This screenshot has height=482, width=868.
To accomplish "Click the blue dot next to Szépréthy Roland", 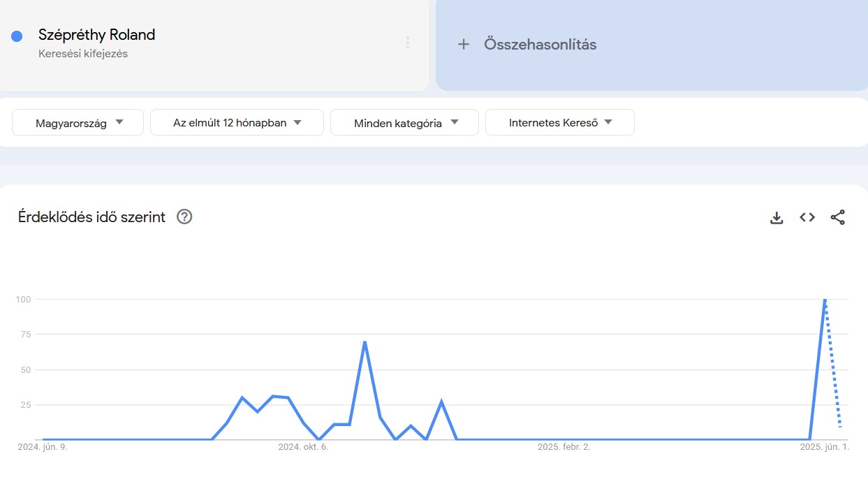I will (x=16, y=35).
